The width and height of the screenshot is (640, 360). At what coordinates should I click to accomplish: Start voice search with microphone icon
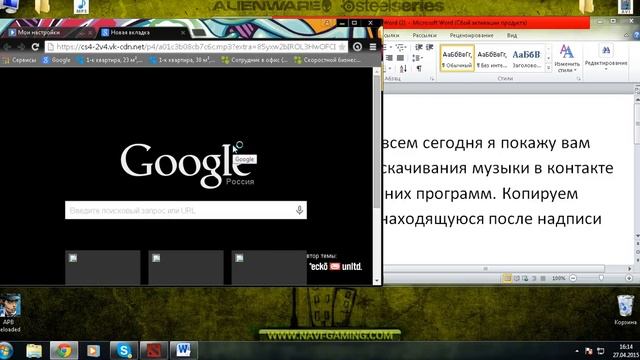(x=299, y=210)
